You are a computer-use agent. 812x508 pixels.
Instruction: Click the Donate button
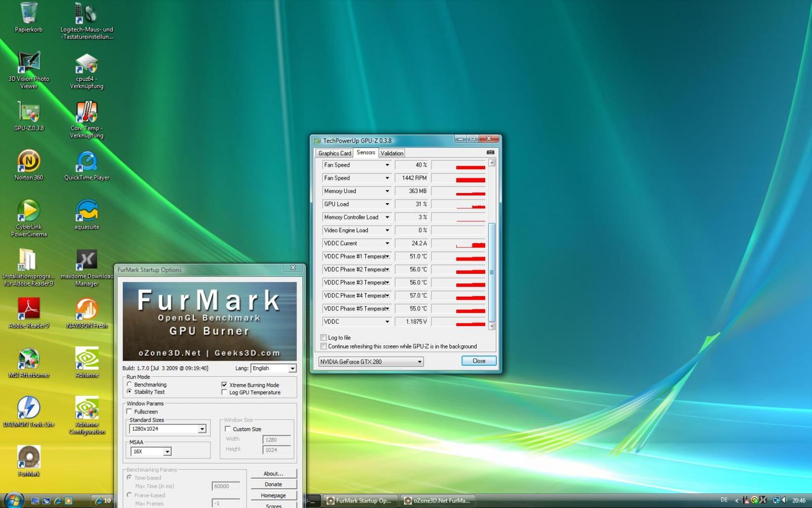point(273,484)
